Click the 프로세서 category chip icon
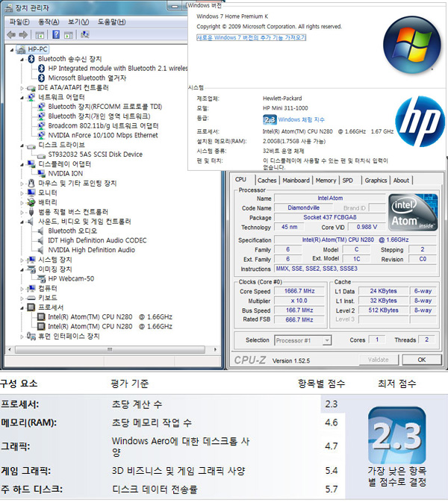Viewport: 448px width, 503px height. pyautogui.click(x=31, y=307)
